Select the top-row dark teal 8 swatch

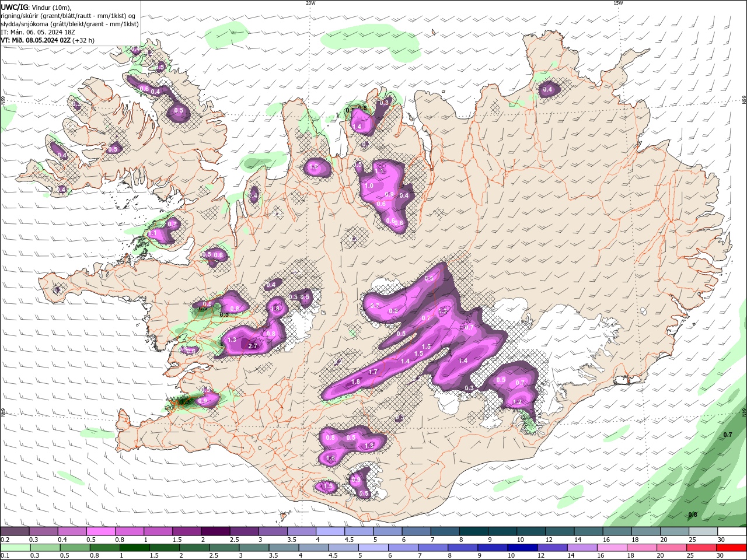point(474,531)
